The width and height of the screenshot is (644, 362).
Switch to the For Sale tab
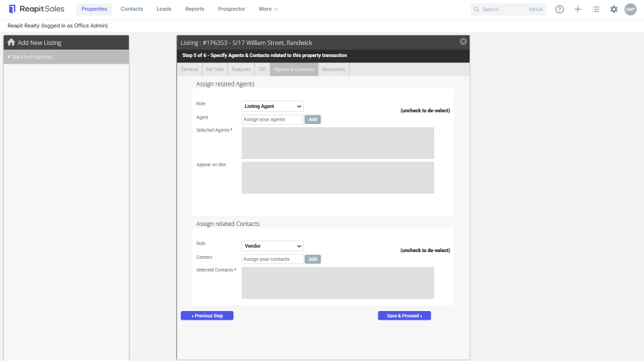click(215, 69)
